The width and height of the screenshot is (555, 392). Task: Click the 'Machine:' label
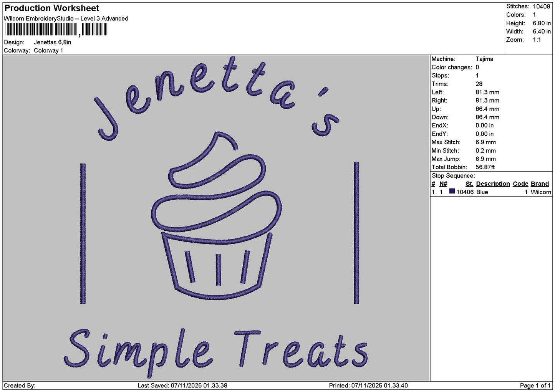tap(443, 59)
